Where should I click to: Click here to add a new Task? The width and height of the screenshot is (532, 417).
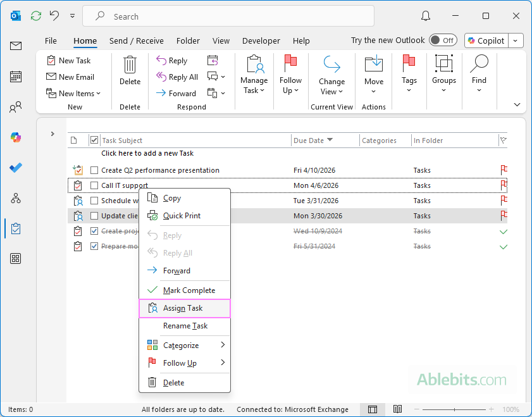(x=147, y=153)
